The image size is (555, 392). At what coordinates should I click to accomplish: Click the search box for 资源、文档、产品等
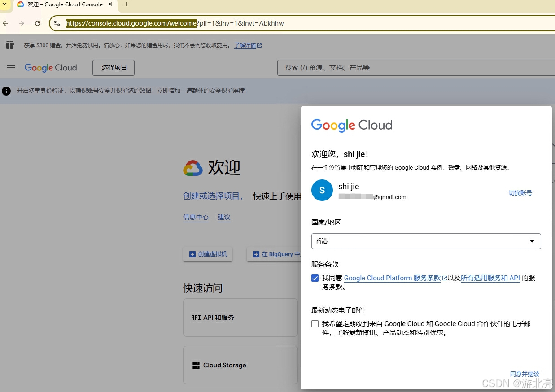click(416, 68)
